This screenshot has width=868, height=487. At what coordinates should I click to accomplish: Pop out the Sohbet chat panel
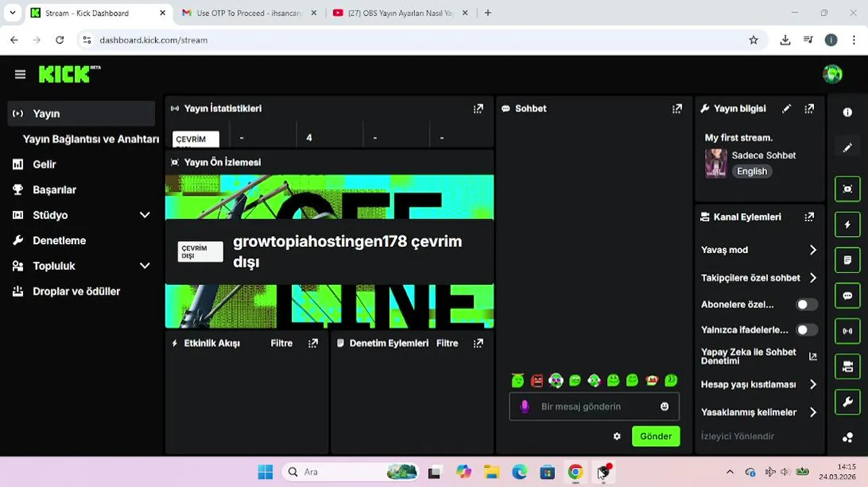[677, 108]
